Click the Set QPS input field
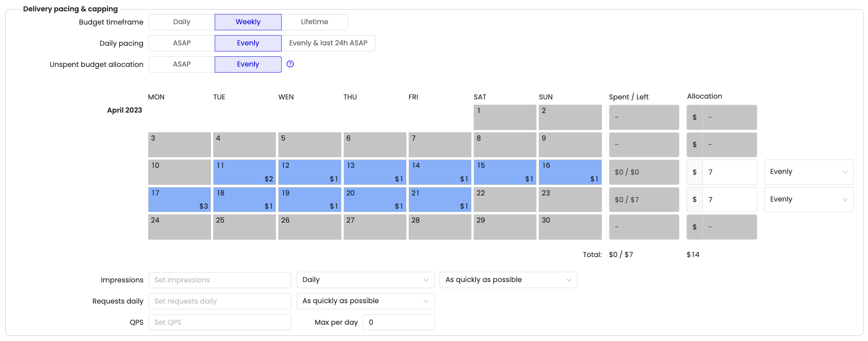The width and height of the screenshot is (868, 341). 220,322
